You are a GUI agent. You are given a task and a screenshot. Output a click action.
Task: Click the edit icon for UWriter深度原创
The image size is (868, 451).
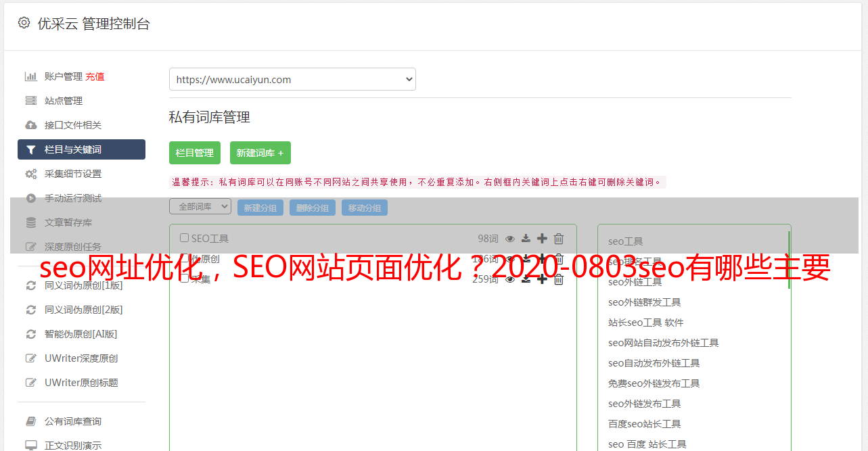point(30,358)
